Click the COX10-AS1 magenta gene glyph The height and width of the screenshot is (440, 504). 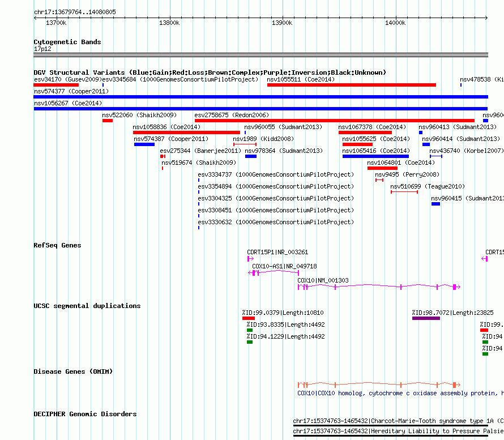(x=274, y=272)
